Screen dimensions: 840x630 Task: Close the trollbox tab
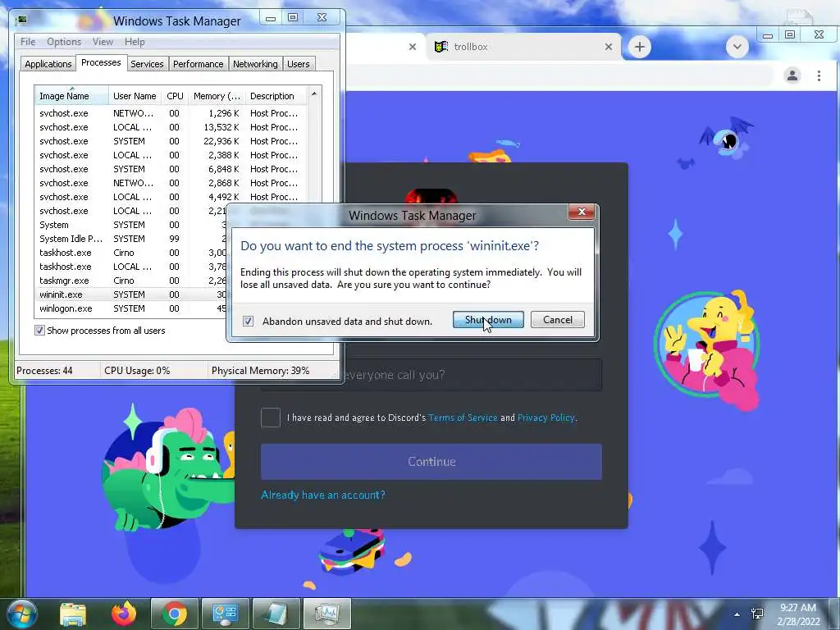pyautogui.click(x=609, y=47)
